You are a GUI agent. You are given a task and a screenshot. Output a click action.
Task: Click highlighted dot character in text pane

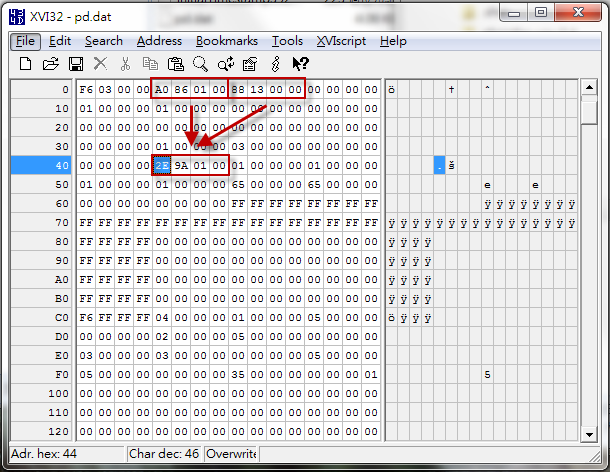pos(439,166)
